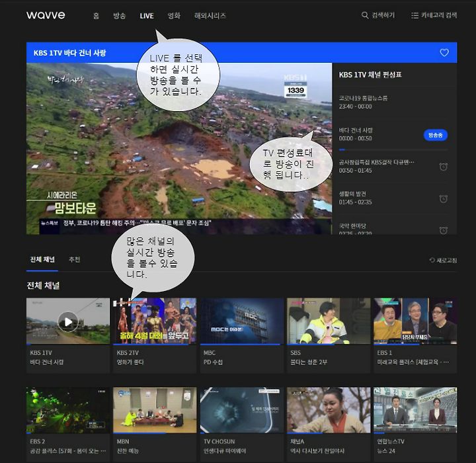Set alarm for 국악 한마당 program
The image size is (476, 463).
(443, 230)
